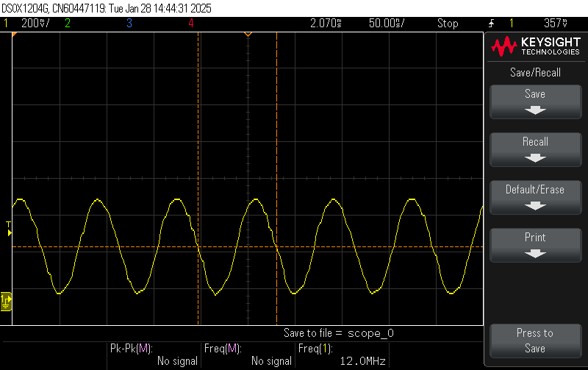Click the rising edge trigger icon
Image resolution: width=588 pixels, height=370 pixels.
click(491, 24)
